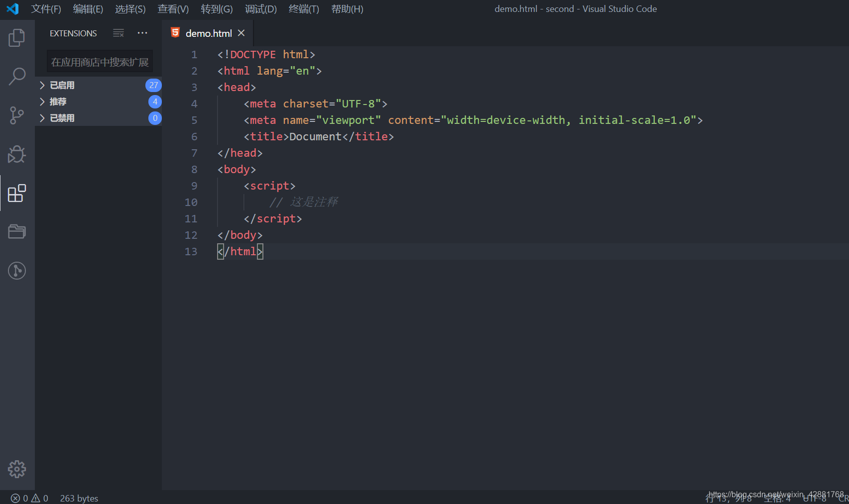Click the closing body tag
849x504 pixels.
tap(240, 235)
